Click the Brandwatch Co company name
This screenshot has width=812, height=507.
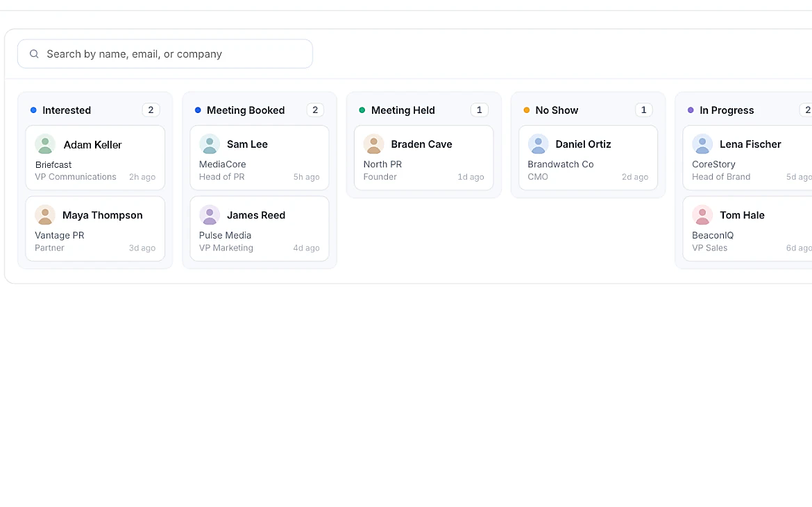click(561, 164)
